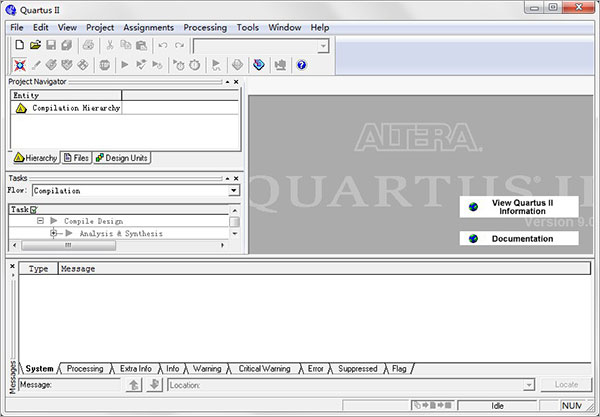Open the Flow Compilation dropdown arrow

click(233, 191)
